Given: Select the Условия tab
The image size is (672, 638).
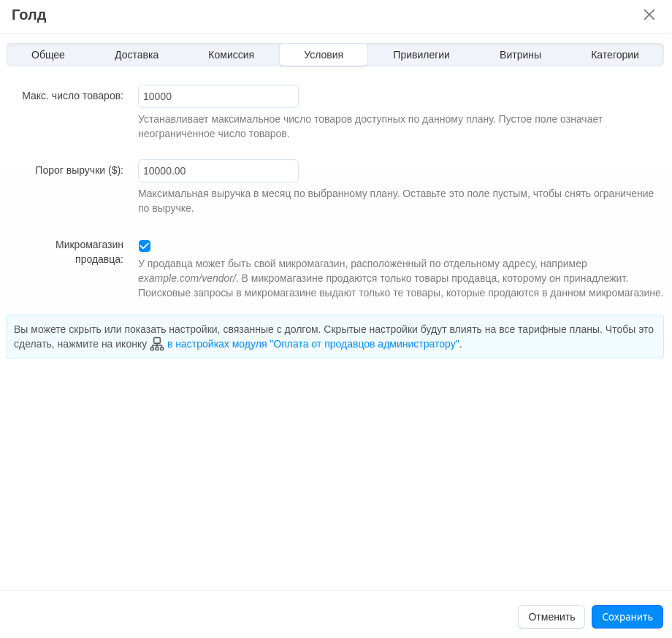Looking at the screenshot, I should coord(324,55).
